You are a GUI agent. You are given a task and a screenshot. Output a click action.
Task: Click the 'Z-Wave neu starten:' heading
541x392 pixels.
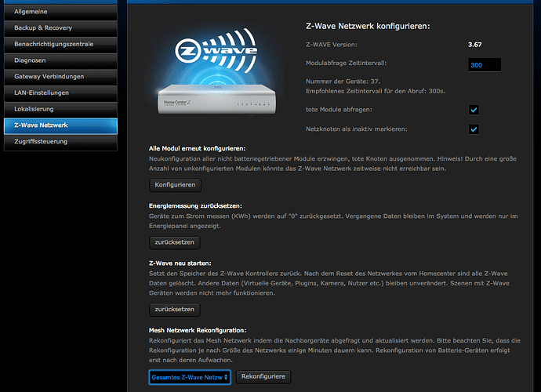point(180,263)
